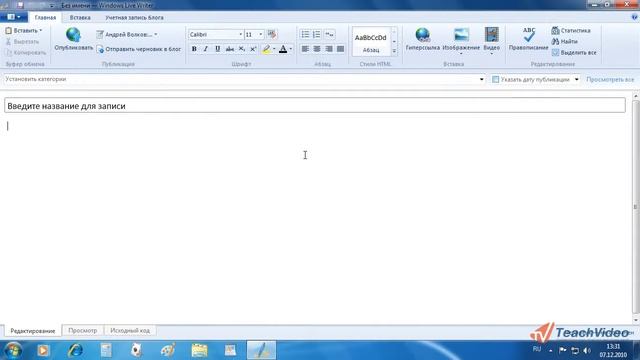
Task: Toggle Superscript formatting
Action: pos(253,49)
